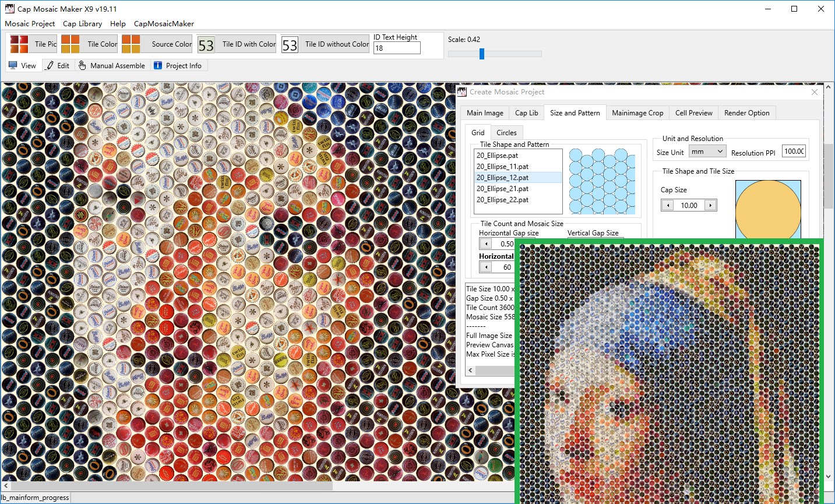Click the Scale slider handle
Viewport: 835px width, 504px height.
pos(482,54)
